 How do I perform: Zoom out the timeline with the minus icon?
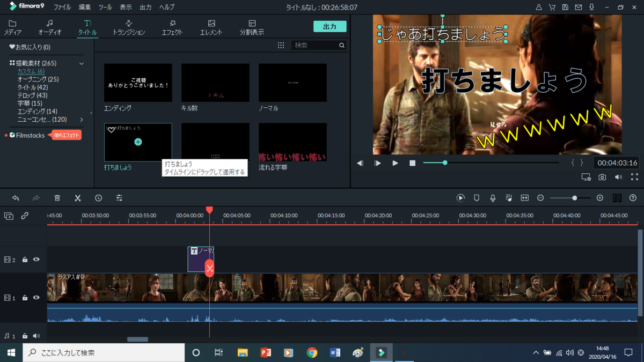coord(540,198)
